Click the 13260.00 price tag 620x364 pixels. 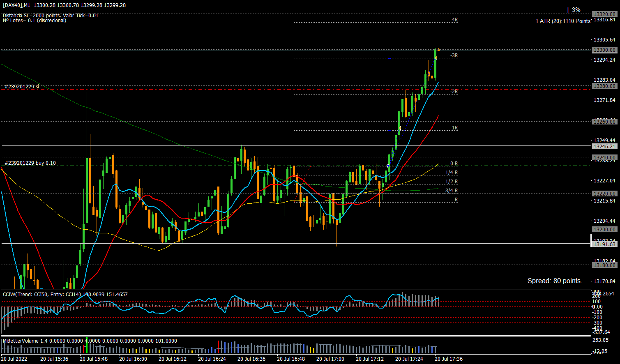coord(604,122)
